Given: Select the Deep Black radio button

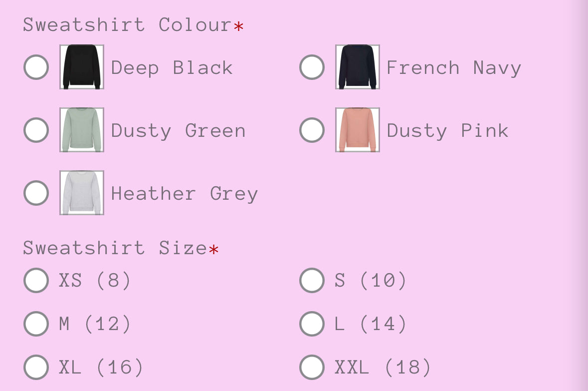Looking at the screenshot, I should click(x=36, y=67).
